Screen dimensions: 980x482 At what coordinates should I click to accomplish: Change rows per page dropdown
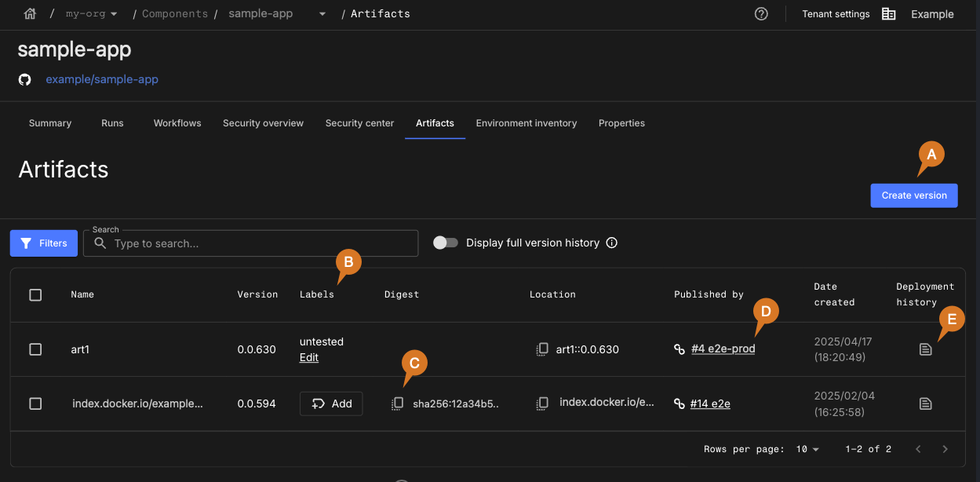point(807,449)
